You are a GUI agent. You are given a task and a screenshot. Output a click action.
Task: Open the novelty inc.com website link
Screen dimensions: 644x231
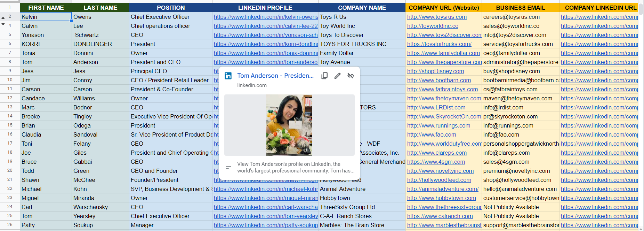pyautogui.click(x=440, y=171)
